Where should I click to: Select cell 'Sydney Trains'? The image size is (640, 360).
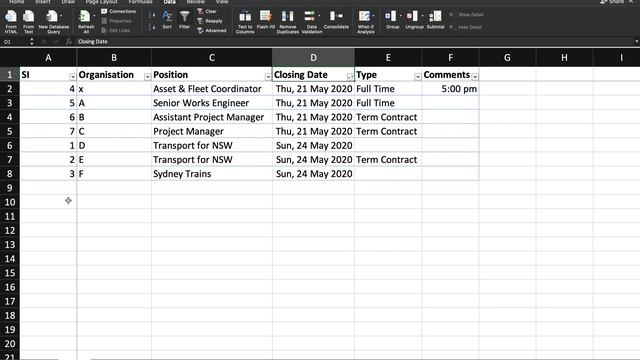(x=212, y=174)
